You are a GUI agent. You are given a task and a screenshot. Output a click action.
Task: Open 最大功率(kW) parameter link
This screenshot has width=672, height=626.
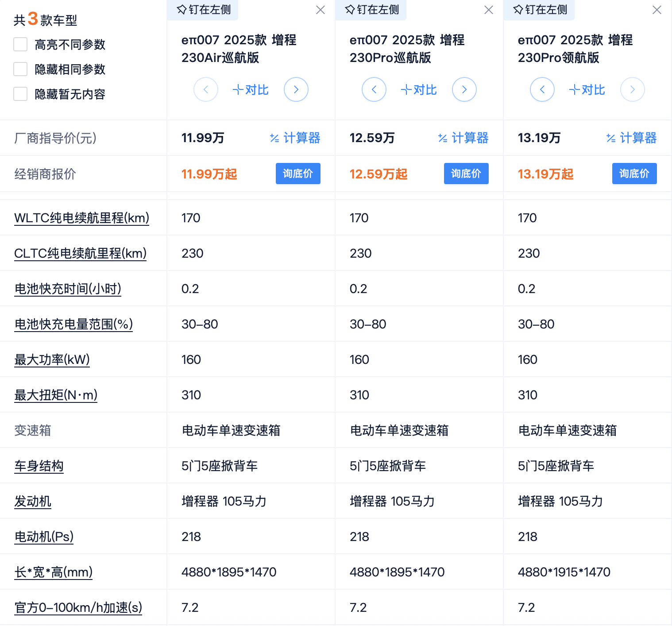pos(52,359)
